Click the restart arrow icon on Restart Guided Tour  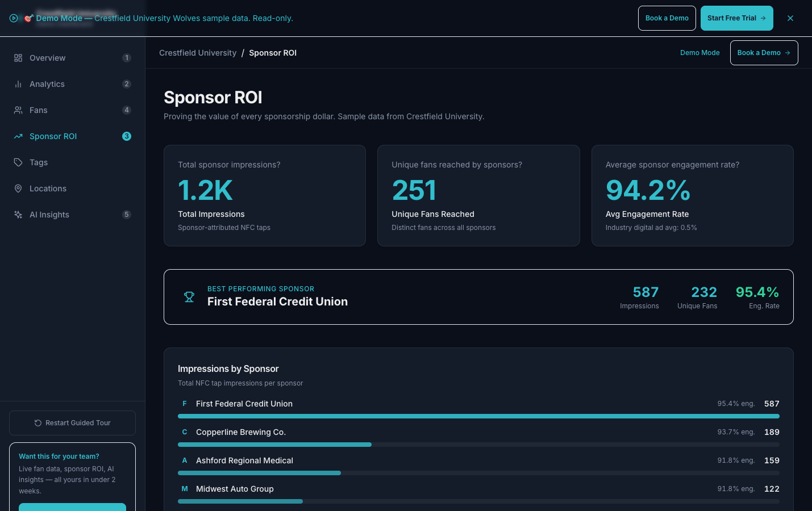click(38, 422)
